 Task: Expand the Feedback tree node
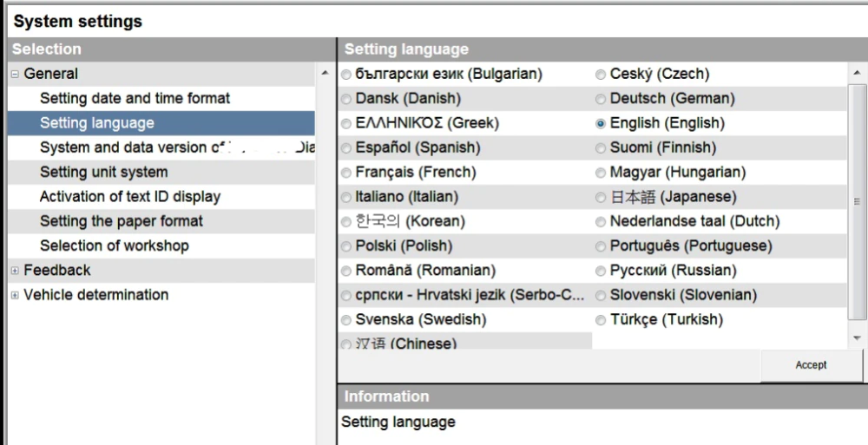(x=15, y=271)
